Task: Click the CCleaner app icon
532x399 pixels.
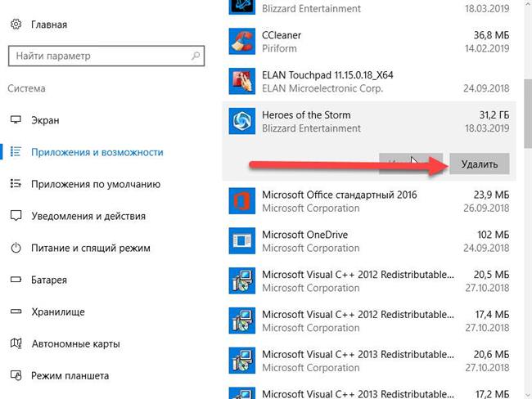Action: (x=242, y=42)
